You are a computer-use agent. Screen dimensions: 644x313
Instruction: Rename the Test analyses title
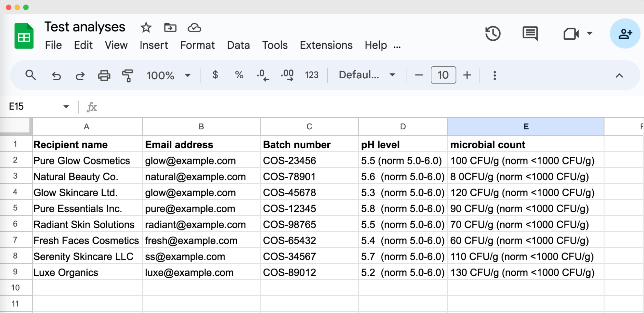point(85,27)
